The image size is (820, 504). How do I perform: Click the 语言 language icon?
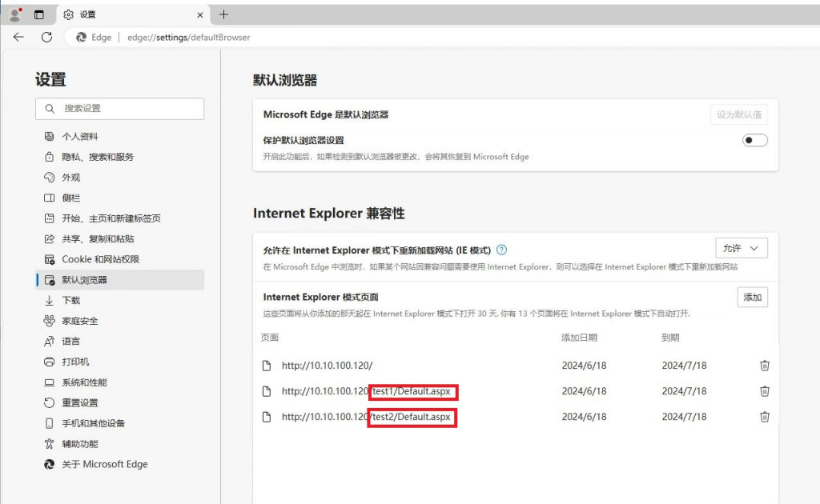tap(49, 342)
